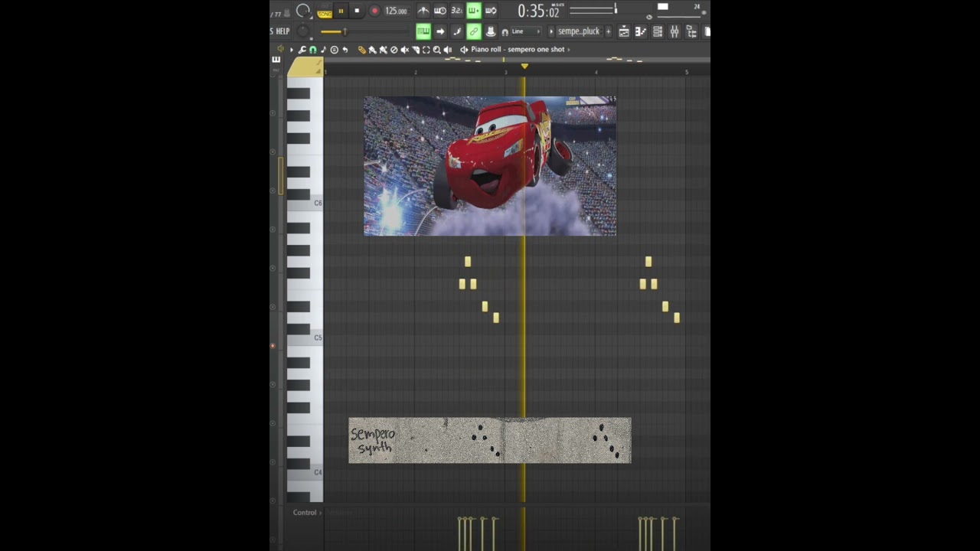Expand pattern selector arrow left of sempe..pluck
Viewport: 980px width, 551px height.
pyautogui.click(x=551, y=31)
